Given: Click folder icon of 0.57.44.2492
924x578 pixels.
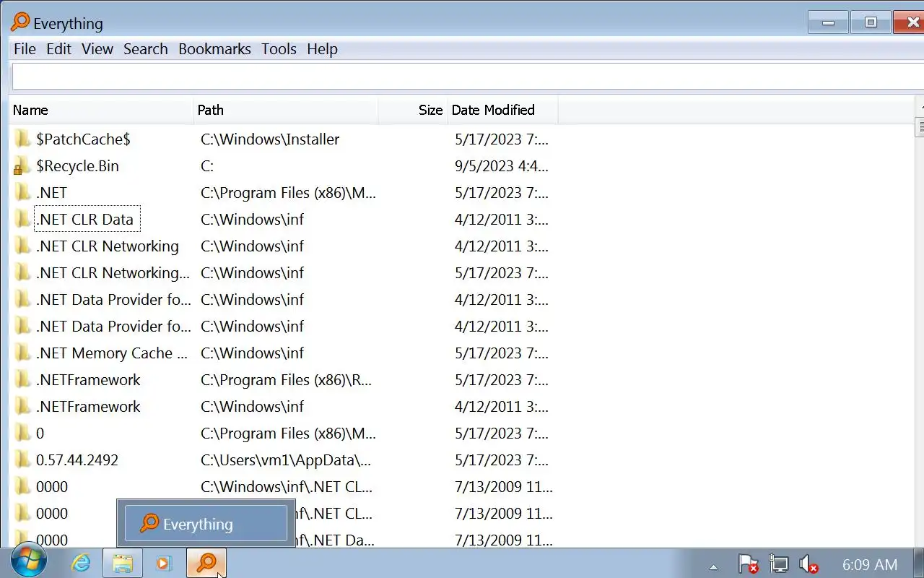Looking at the screenshot, I should [x=22, y=460].
